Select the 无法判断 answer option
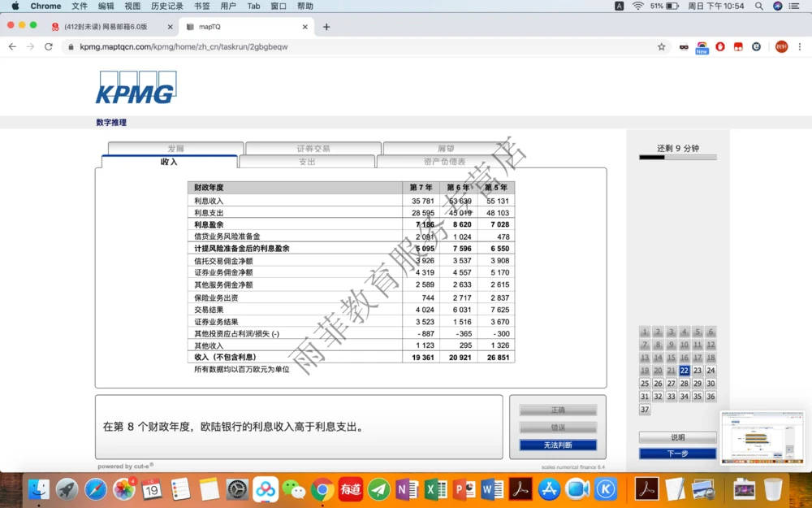 click(x=557, y=445)
